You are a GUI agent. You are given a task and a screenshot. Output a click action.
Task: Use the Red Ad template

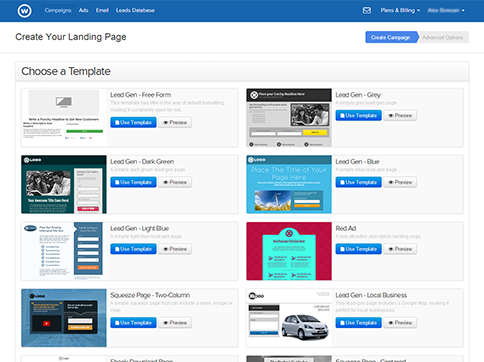pyautogui.click(x=359, y=249)
